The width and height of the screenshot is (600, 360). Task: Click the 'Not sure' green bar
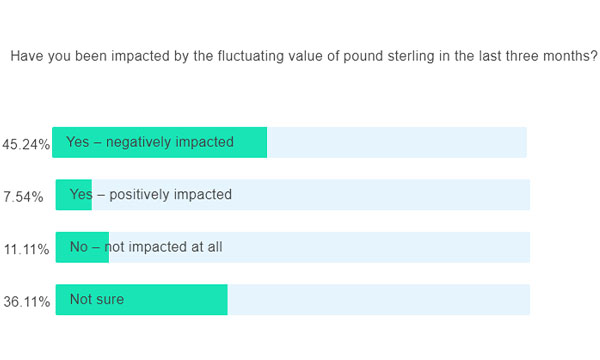[142, 300]
